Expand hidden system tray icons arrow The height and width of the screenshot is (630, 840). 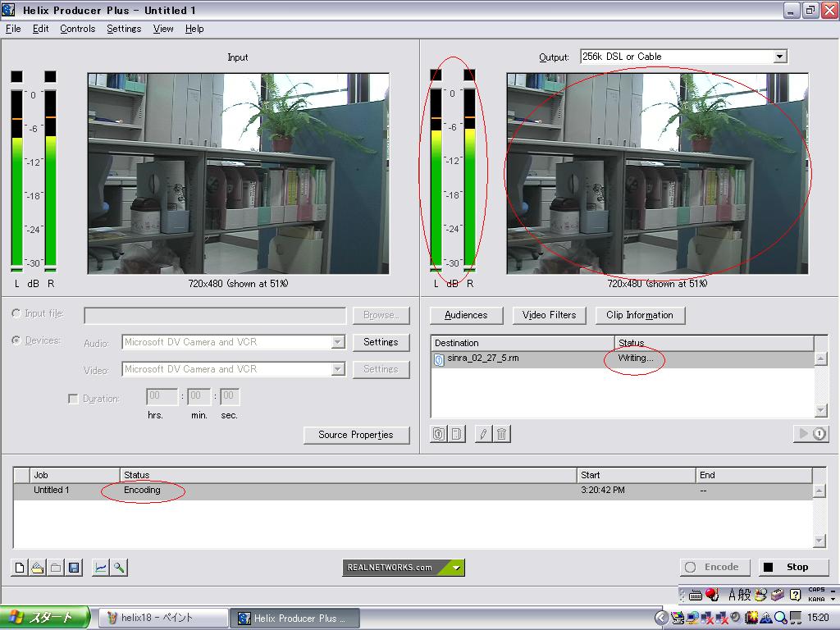(662, 618)
